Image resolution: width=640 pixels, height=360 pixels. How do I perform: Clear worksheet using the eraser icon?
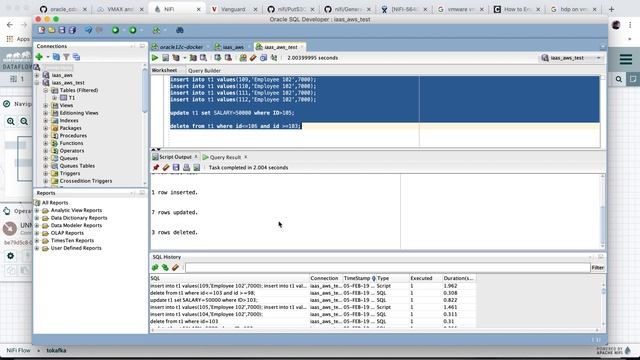click(x=253, y=58)
